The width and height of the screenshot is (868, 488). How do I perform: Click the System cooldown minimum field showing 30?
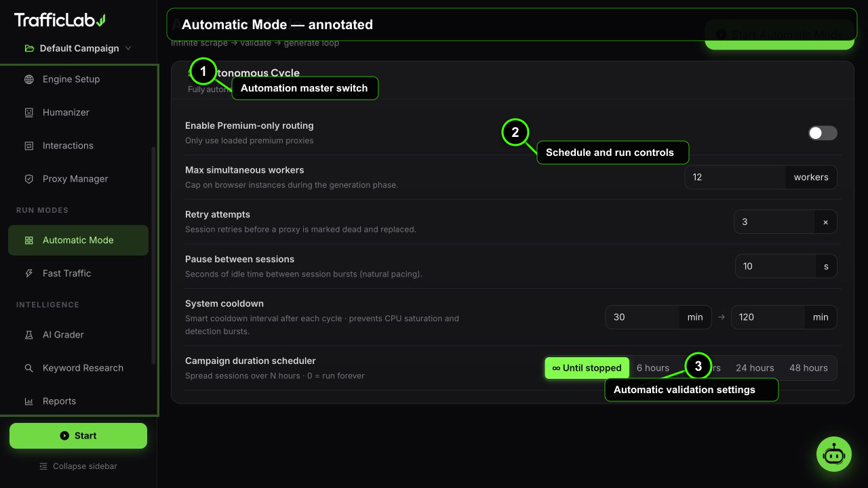pos(642,317)
